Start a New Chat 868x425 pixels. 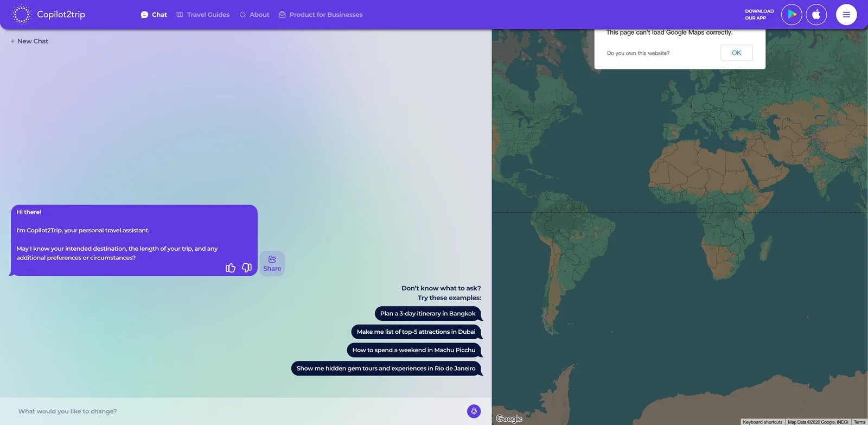(29, 41)
